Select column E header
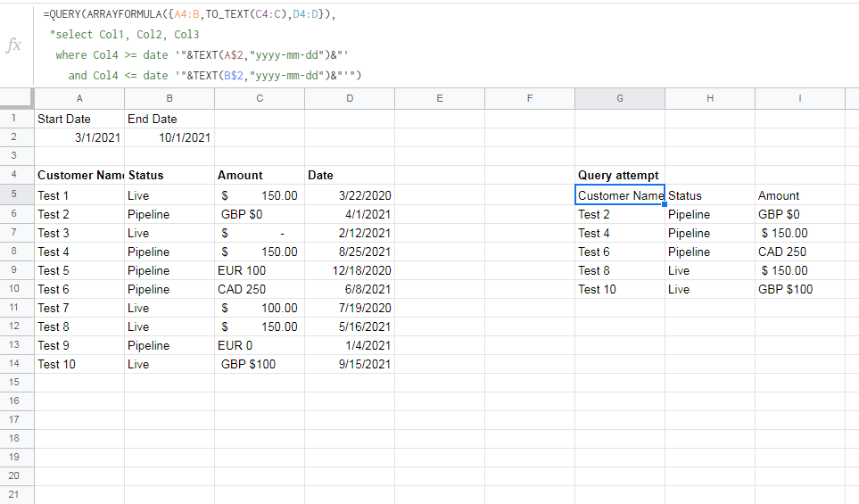859x504 pixels. coord(440,99)
